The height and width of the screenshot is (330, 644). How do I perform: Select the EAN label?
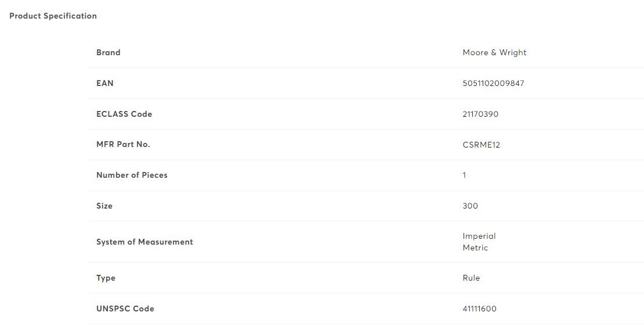click(105, 83)
